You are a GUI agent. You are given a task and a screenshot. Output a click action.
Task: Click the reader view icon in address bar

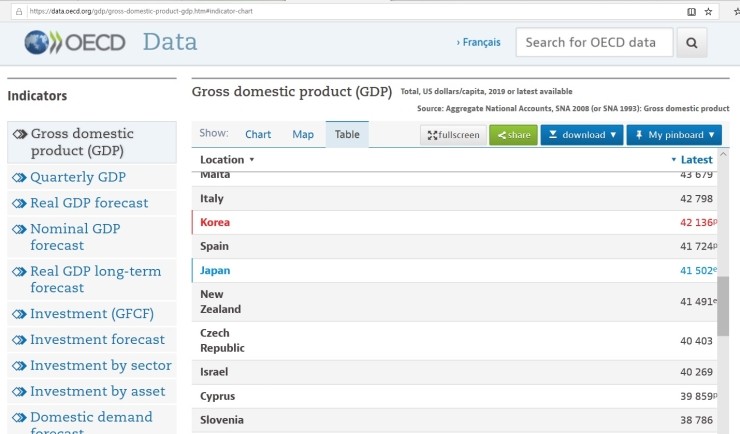(x=691, y=11)
